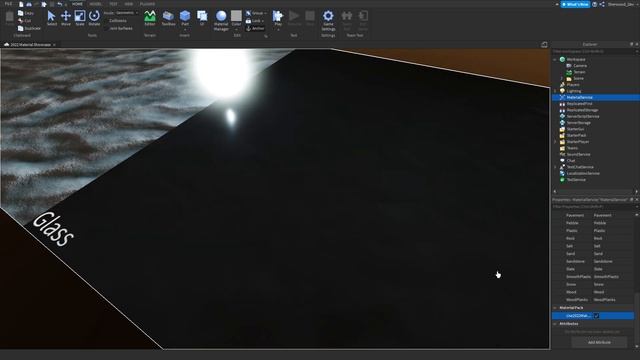Insert a new Part
This screenshot has width=640, height=360.
[x=185, y=19]
